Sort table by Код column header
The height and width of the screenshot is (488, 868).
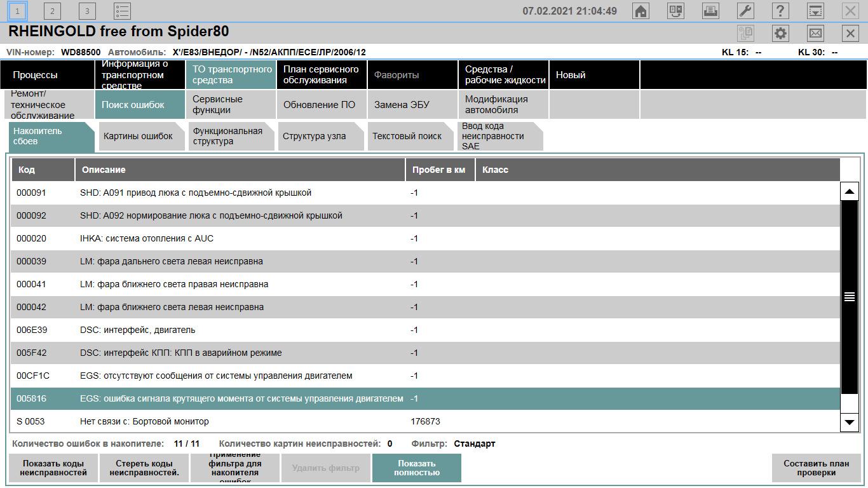coord(43,170)
